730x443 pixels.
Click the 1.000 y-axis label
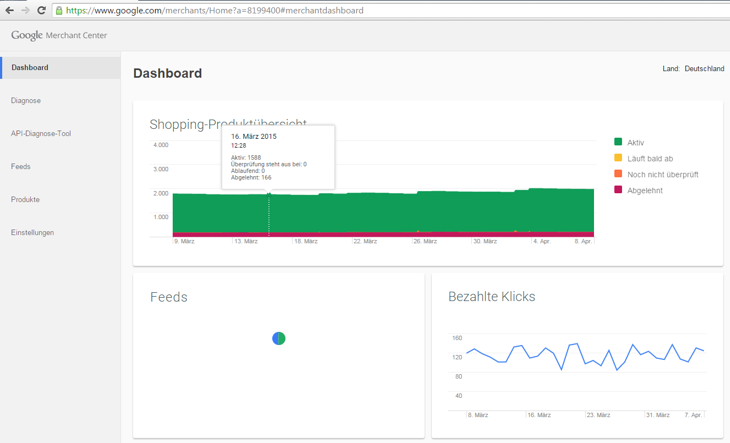coord(161,217)
